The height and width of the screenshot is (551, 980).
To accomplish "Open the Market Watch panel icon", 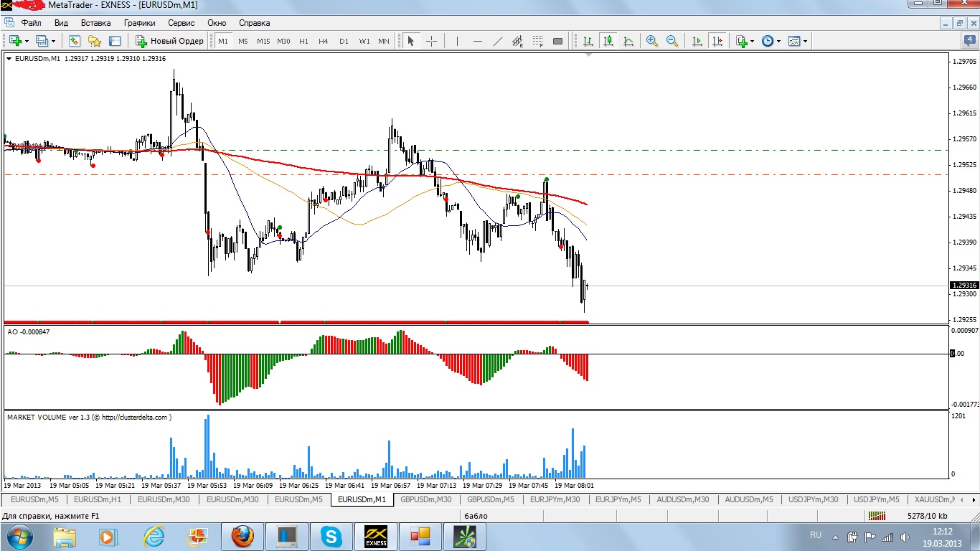I will (74, 41).
